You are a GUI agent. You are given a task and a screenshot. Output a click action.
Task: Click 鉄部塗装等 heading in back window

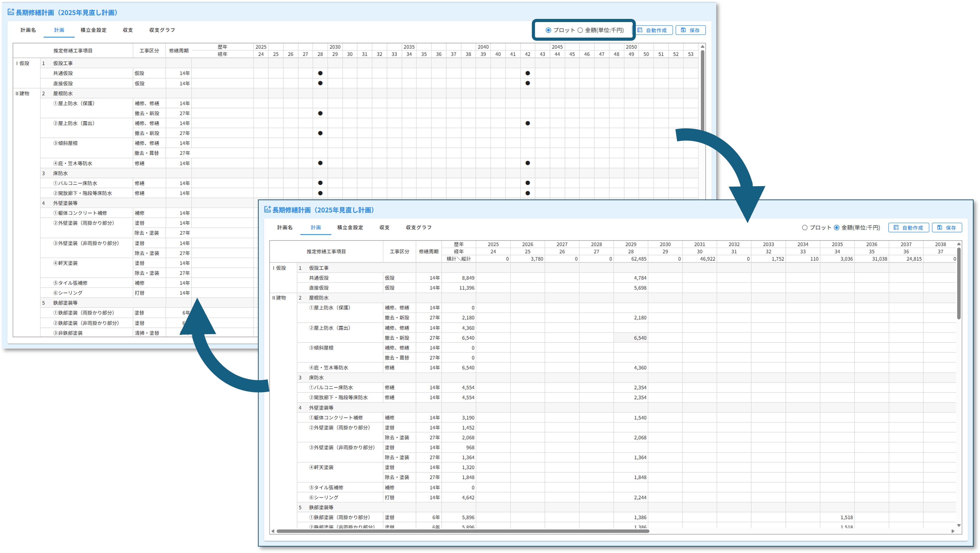(65, 303)
